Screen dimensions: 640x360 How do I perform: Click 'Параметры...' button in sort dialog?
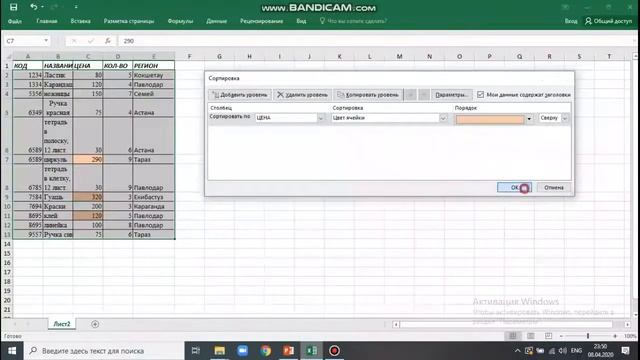451,95
